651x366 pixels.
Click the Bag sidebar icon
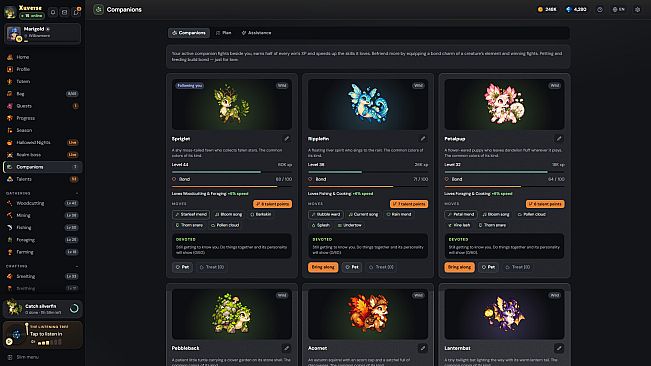pyautogui.click(x=10, y=94)
